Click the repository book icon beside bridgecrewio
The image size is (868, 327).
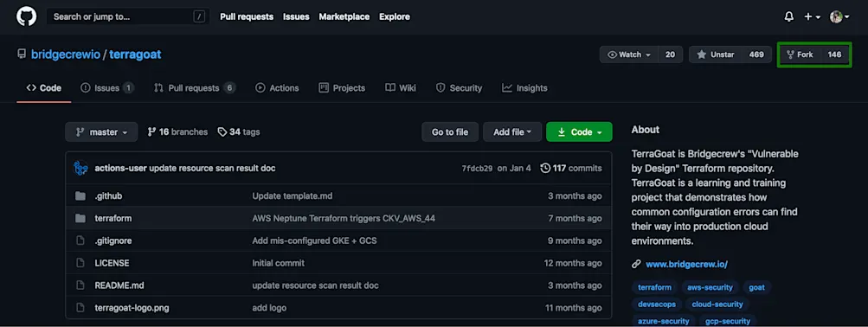[22, 54]
